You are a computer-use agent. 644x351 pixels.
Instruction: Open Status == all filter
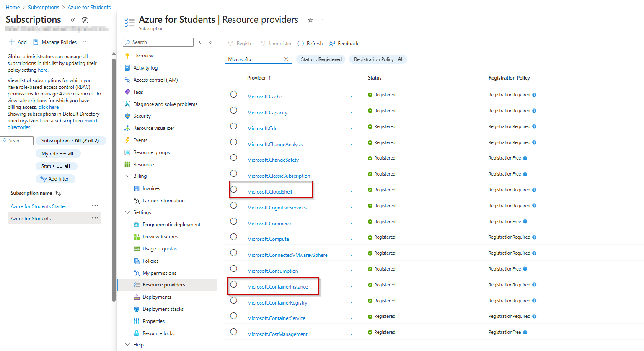(56, 166)
